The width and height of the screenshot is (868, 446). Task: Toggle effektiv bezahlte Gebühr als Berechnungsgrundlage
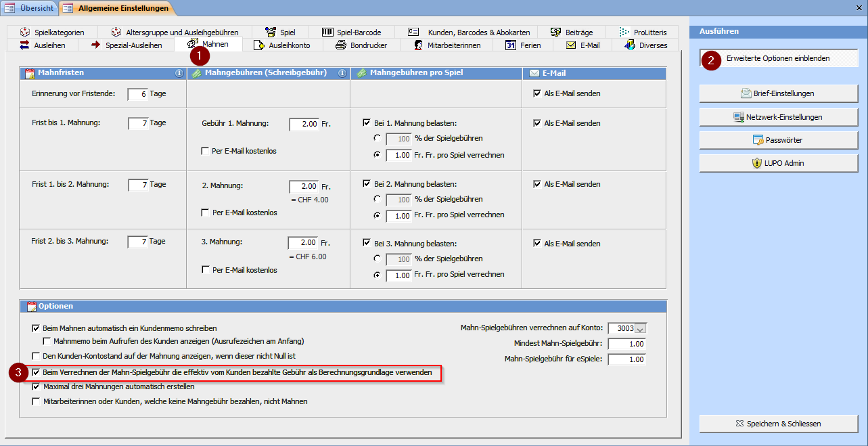pos(37,372)
